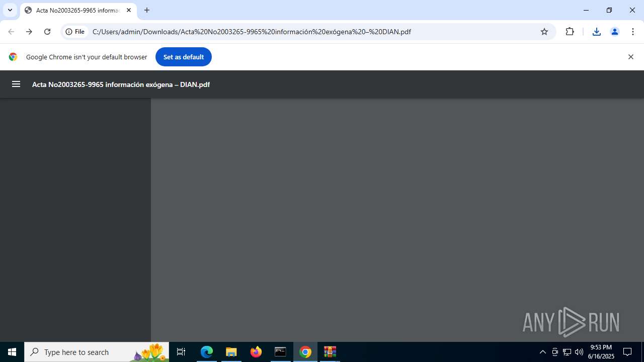Reload the current PDF page
Screen dimensions: 644x362
47,32
